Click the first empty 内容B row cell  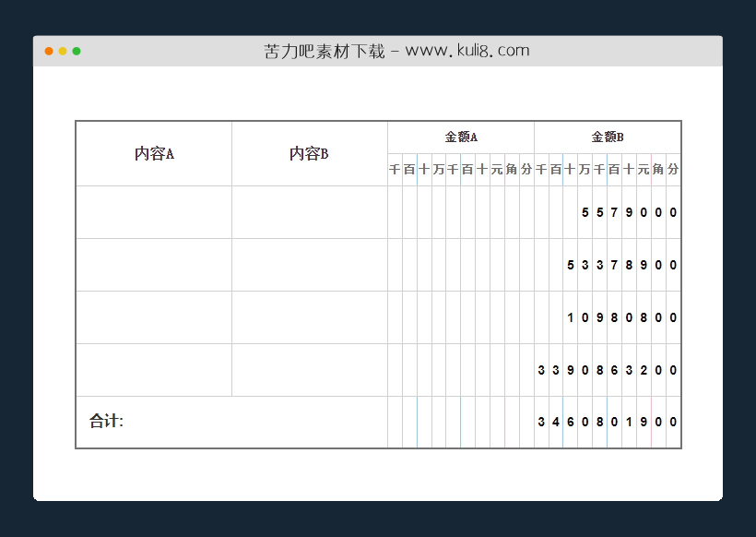pyautogui.click(x=308, y=212)
